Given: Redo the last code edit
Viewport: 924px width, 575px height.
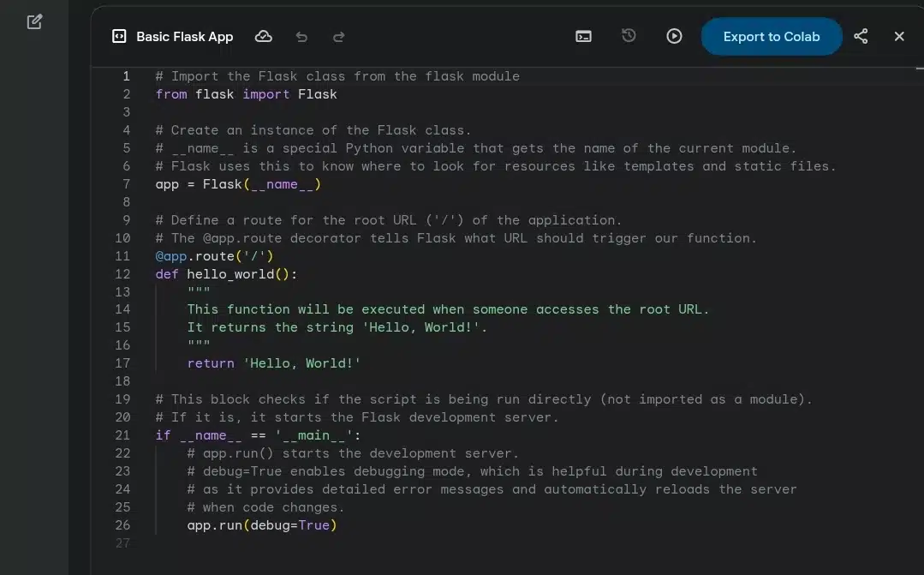Looking at the screenshot, I should pos(338,37).
